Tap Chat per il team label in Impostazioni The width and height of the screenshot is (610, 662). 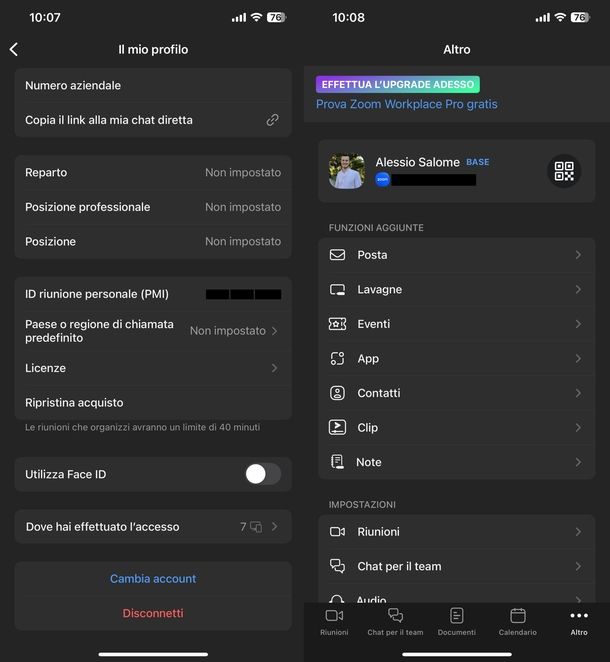(x=399, y=566)
